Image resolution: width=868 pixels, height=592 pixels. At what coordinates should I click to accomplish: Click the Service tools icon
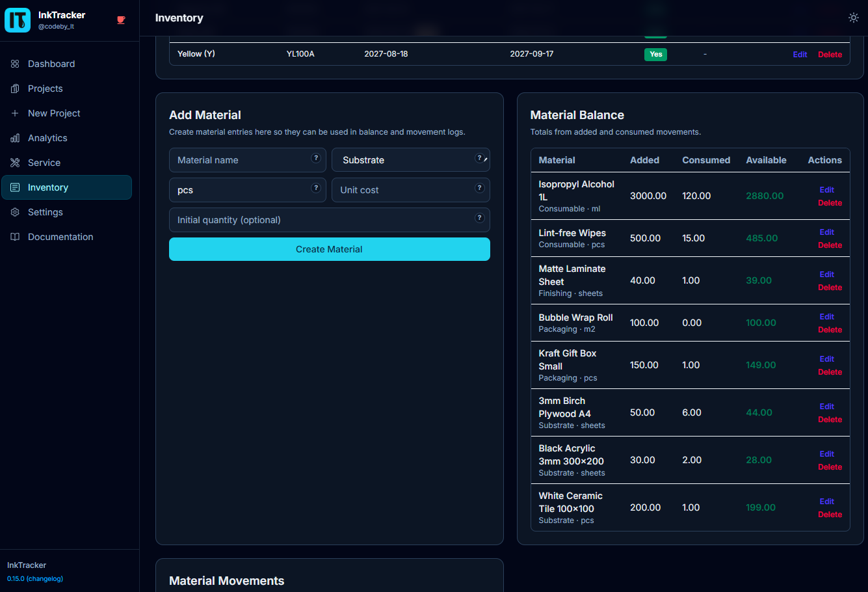pos(15,163)
